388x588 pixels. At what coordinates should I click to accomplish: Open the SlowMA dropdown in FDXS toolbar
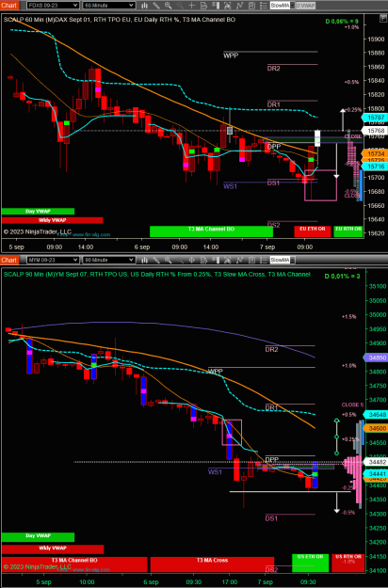(x=283, y=6)
